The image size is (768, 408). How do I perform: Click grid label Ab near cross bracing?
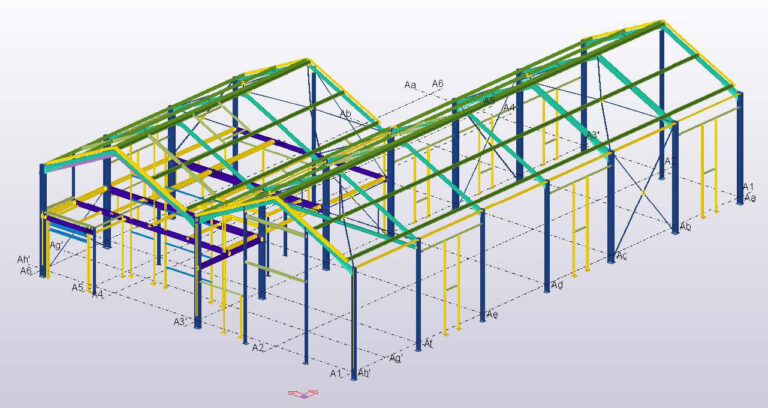[685, 227]
